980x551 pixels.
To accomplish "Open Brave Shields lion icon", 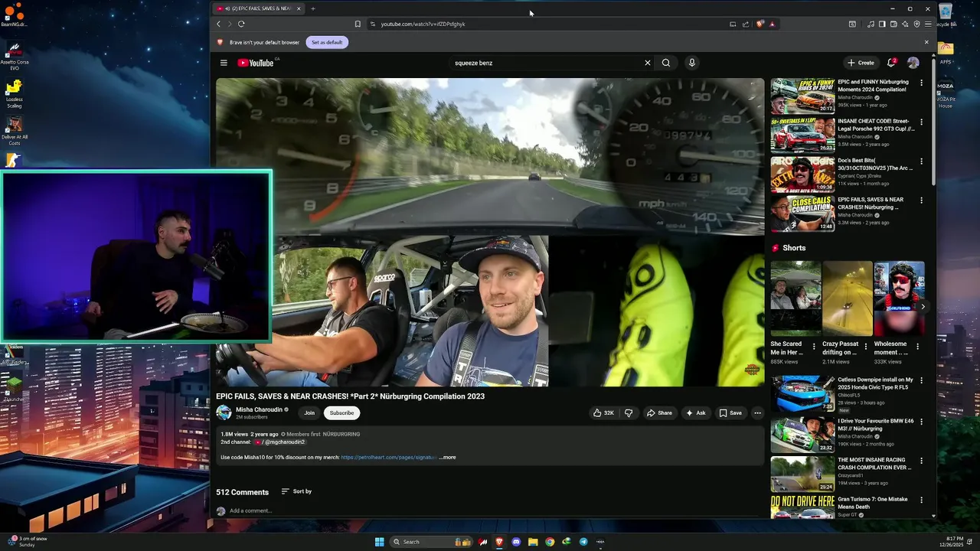I will [x=759, y=24].
